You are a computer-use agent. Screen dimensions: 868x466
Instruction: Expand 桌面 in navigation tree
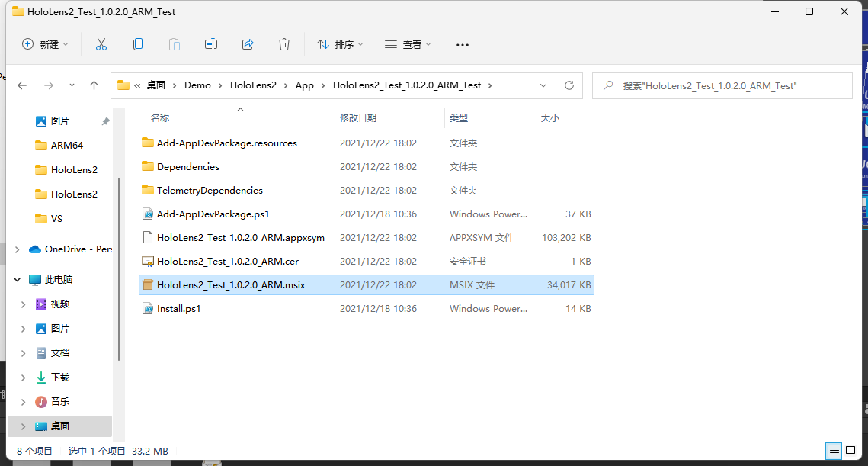click(x=24, y=426)
